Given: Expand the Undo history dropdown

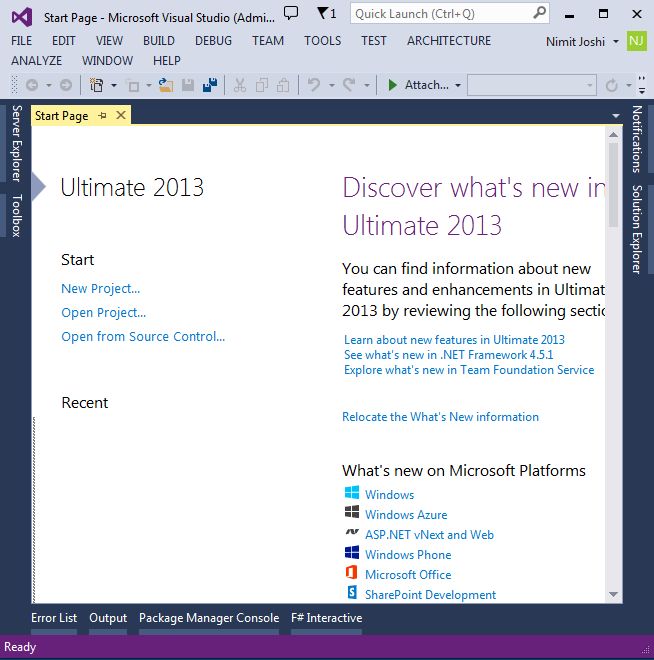Looking at the screenshot, I should click(332, 85).
